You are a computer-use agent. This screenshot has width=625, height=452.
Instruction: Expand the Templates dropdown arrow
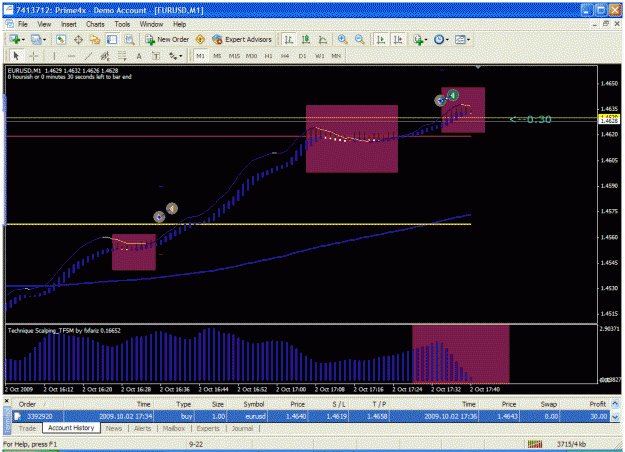pyautogui.click(x=468, y=39)
